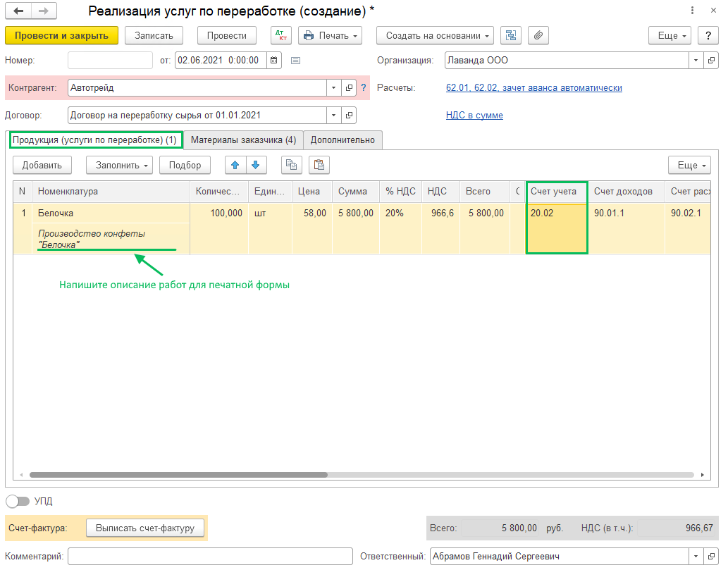Open the Создать на основании dropdown
The width and height of the screenshot is (728, 570).
tap(435, 35)
